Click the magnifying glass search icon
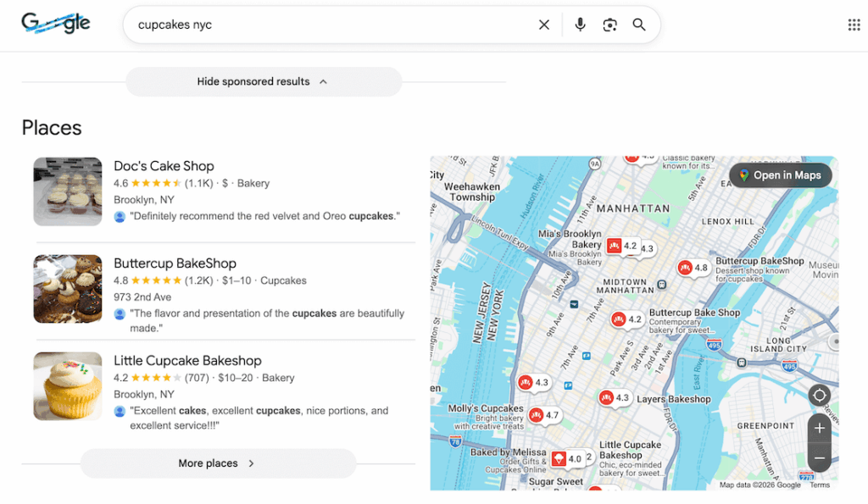Viewport: 868px width, 504px height. (x=639, y=25)
